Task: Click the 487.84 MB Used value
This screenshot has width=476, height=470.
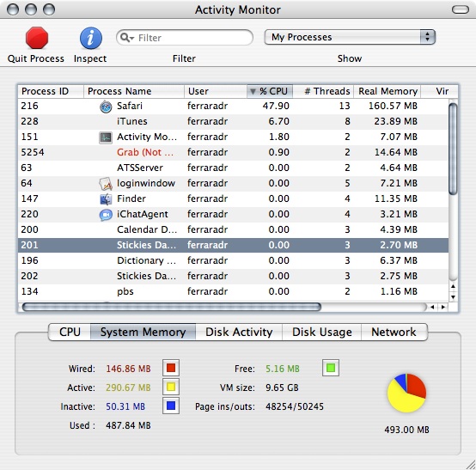Action: coord(128,425)
